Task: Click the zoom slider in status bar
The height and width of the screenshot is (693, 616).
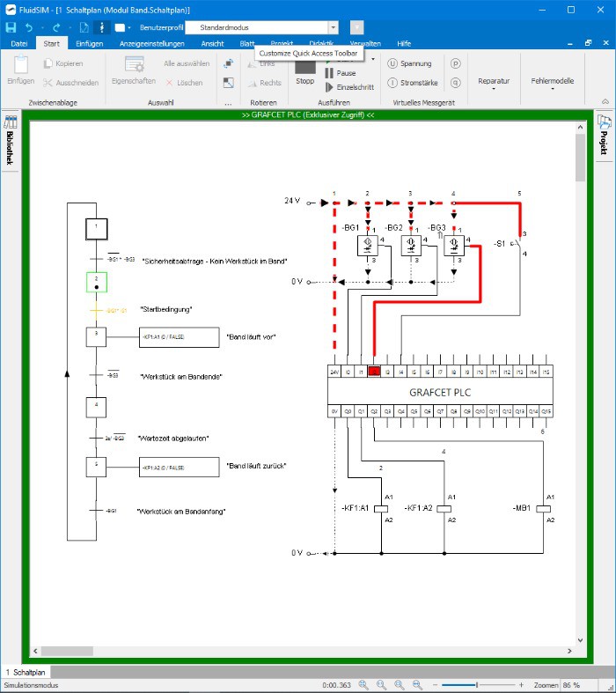Action: (476, 684)
